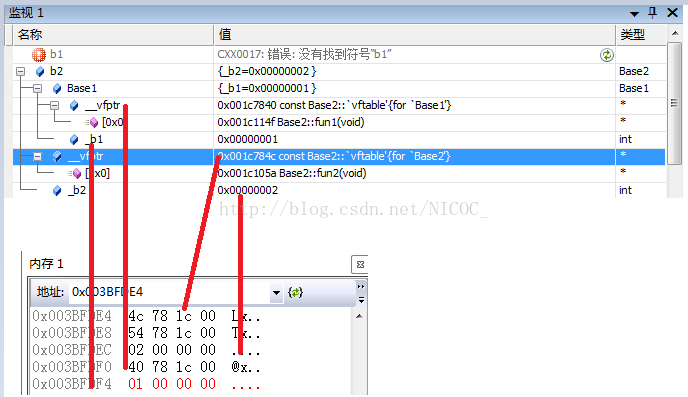Click the red memory bytes 01 00 00 00
The image size is (688, 397).
point(172,384)
